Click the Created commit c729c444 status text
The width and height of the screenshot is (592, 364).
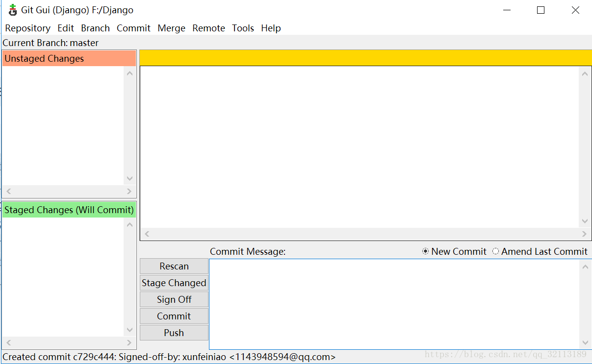(169, 357)
